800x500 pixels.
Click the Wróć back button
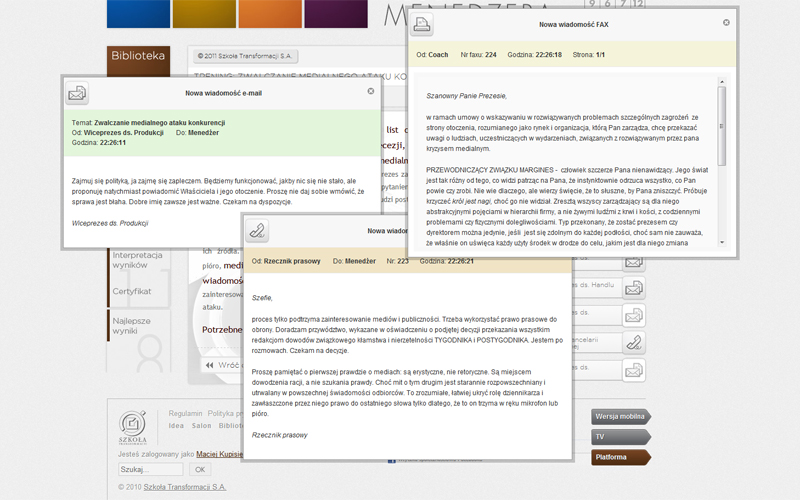pyautogui.click(x=222, y=365)
